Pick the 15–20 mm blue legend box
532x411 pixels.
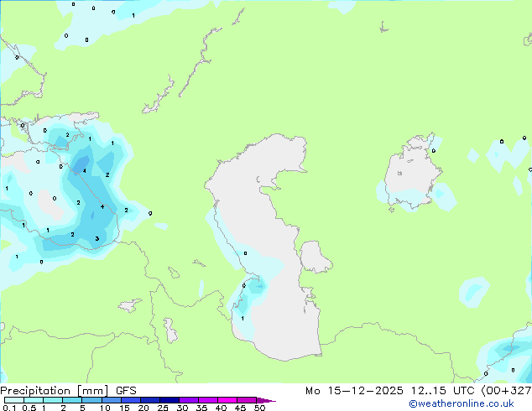tap(131, 400)
